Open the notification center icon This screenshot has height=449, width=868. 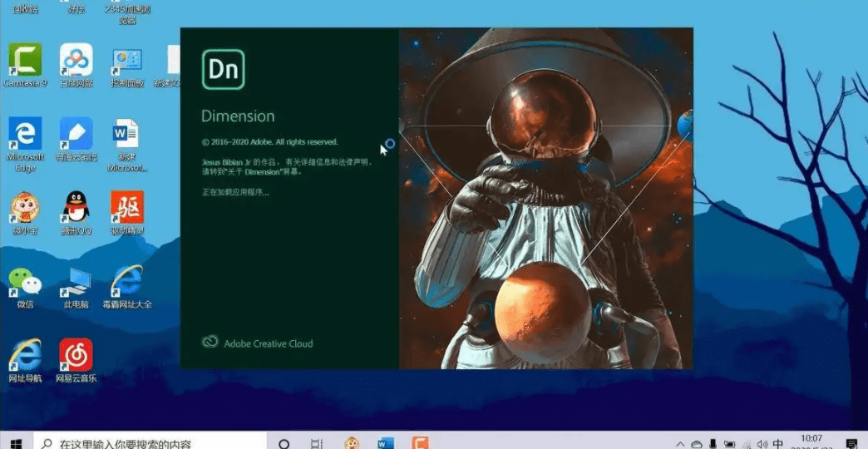click(851, 443)
